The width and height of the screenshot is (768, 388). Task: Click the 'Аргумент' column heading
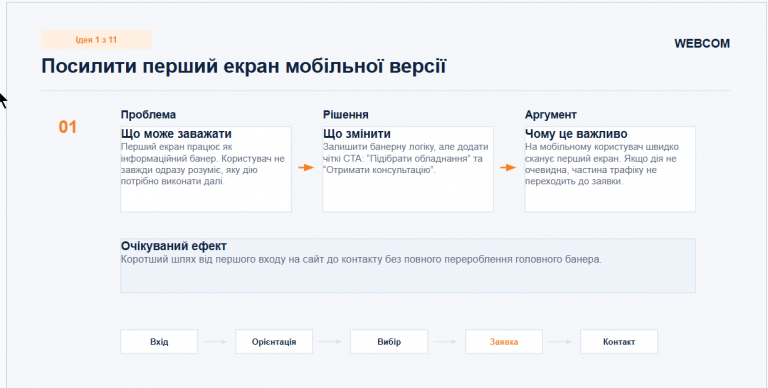click(551, 115)
